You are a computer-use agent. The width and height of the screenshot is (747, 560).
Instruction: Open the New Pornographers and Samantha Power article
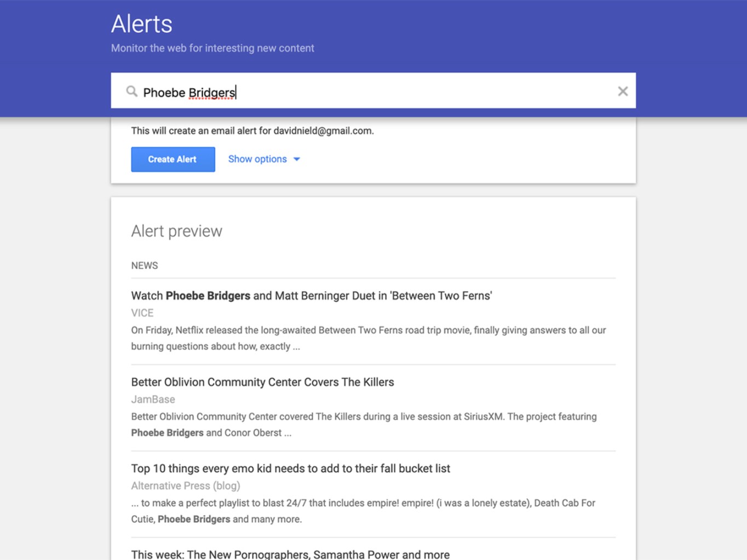tap(290, 554)
